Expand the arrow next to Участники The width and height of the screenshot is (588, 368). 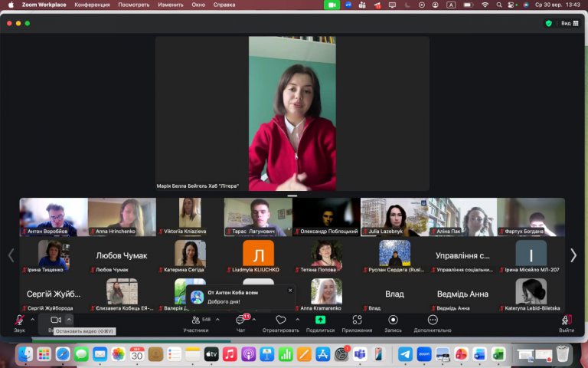pos(217,320)
